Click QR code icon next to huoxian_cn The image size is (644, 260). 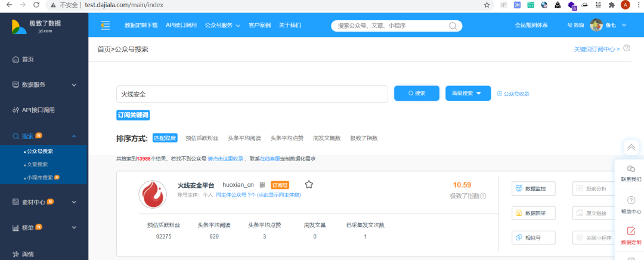(x=262, y=185)
